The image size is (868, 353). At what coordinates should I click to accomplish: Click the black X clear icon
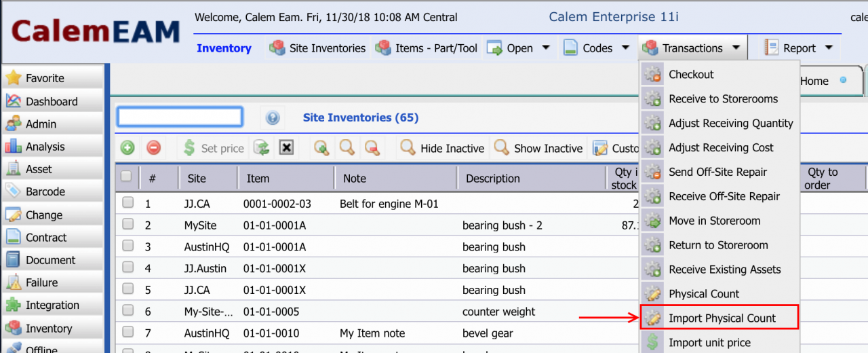[286, 147]
